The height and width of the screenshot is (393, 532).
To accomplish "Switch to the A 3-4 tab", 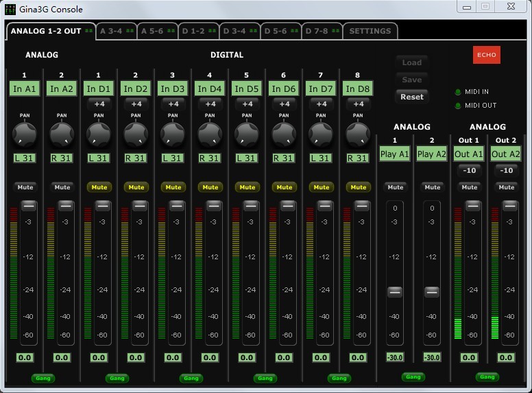I will coord(117,32).
